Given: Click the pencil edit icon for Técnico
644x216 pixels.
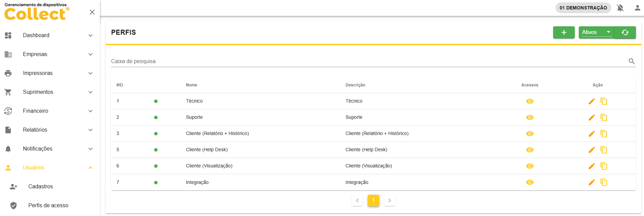Looking at the screenshot, I should click(x=591, y=101).
